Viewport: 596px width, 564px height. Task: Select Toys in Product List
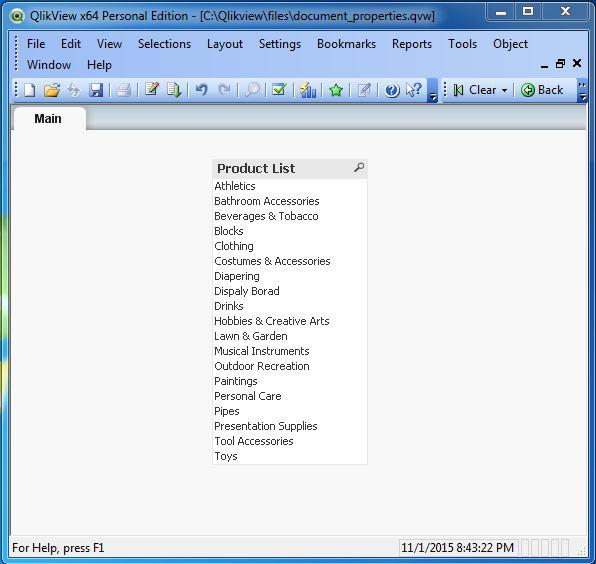(290, 456)
